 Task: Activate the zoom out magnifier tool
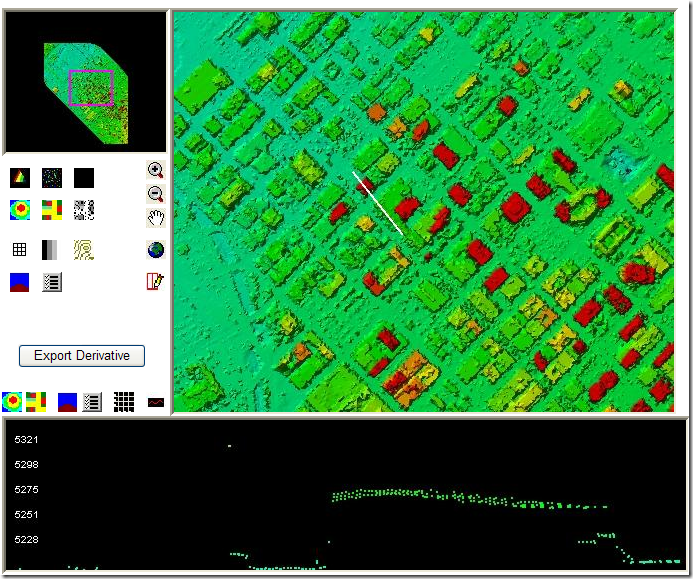click(155, 194)
